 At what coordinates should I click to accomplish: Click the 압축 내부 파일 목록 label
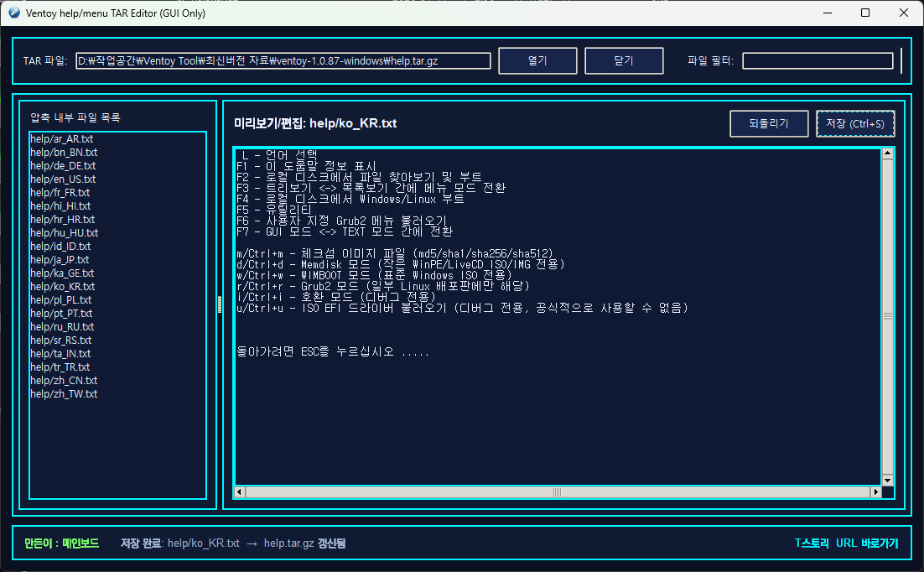pos(75,117)
